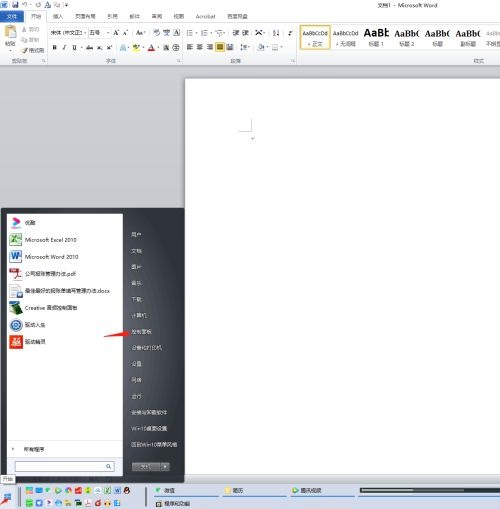Screen dimensions: 500x509
Task: Click the Sort (A-Z) icon
Action: (x=276, y=33)
